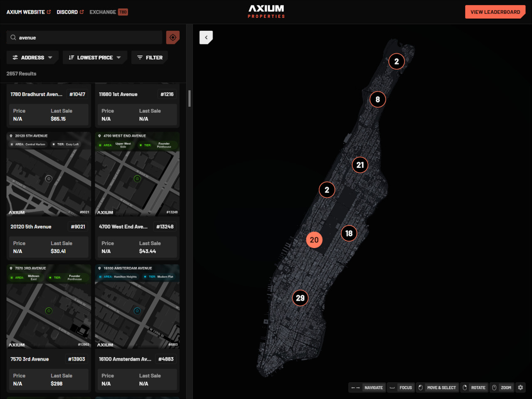Select the highlighted cluster marker 20
Viewport: 532px width, 399px height.
tap(314, 240)
